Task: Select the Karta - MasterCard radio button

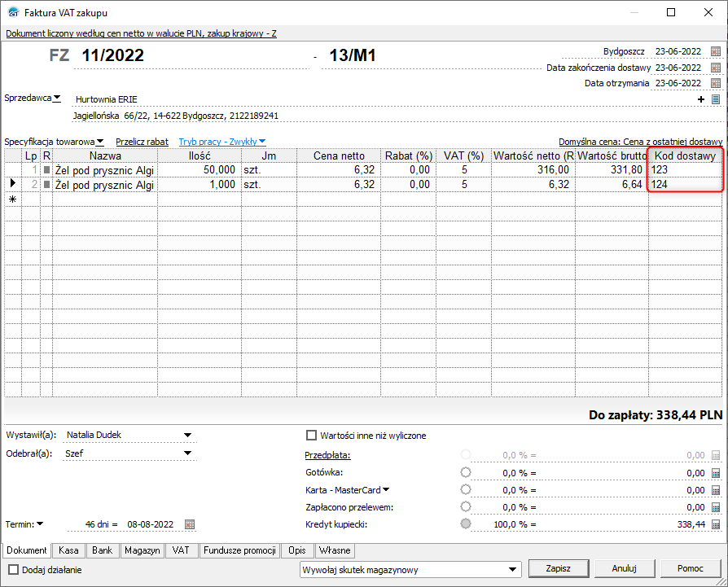Action: click(x=465, y=489)
